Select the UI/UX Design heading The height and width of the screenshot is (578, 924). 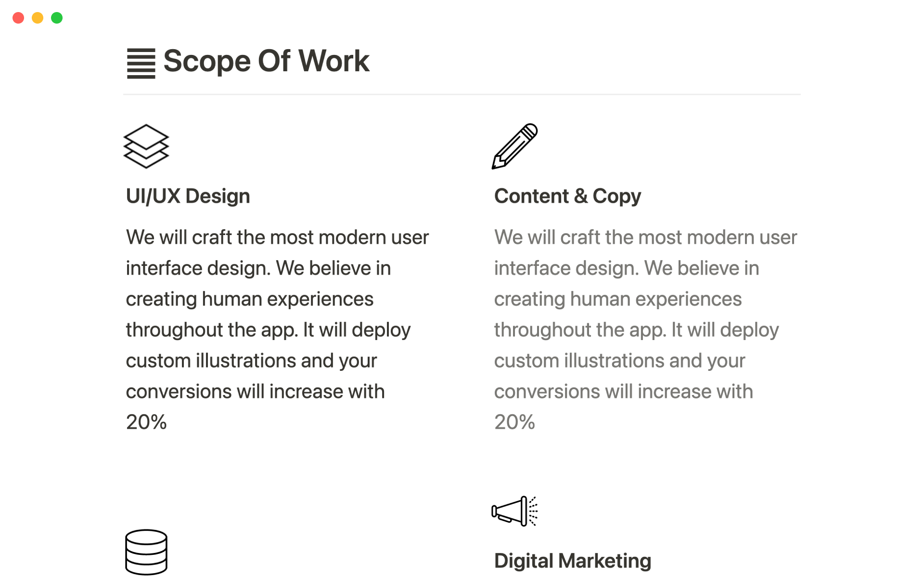(188, 196)
